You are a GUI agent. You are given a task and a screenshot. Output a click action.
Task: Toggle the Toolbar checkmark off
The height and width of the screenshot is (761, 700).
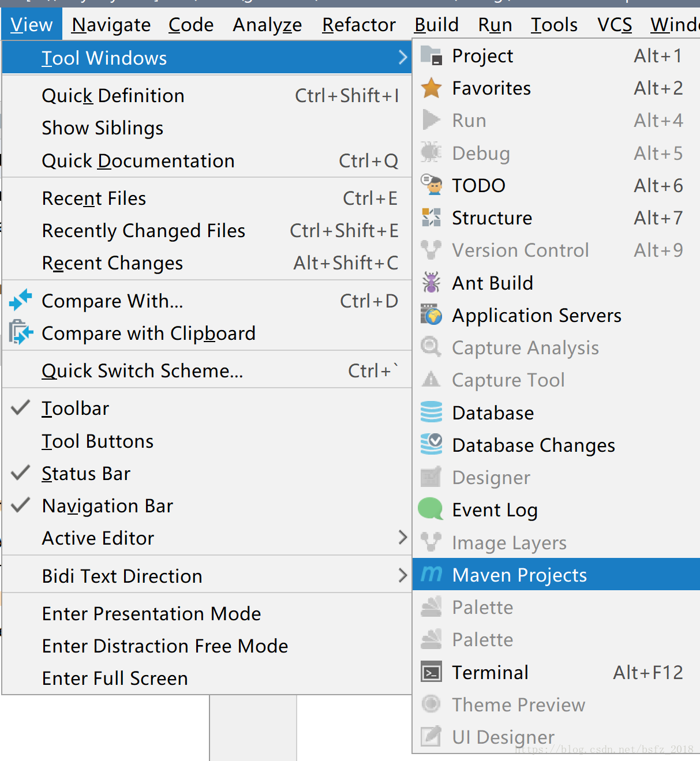(21, 408)
